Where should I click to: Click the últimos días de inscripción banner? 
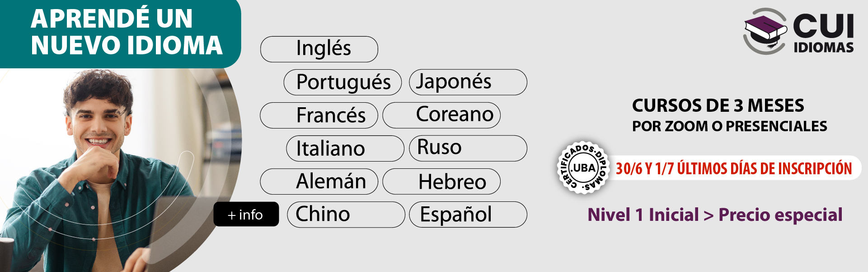734,168
